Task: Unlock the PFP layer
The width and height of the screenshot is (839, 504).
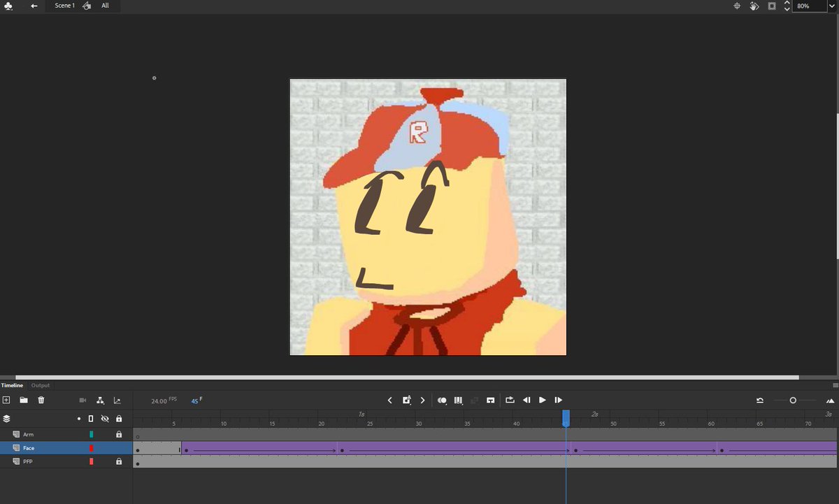Action: [119, 461]
